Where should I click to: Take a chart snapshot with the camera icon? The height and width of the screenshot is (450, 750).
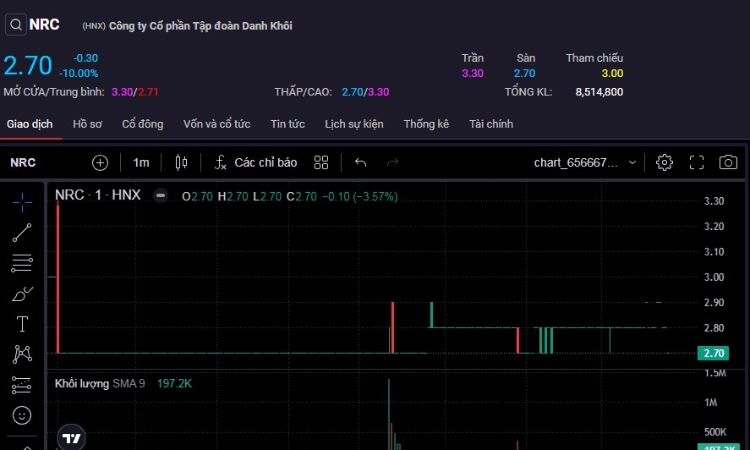[728, 163]
